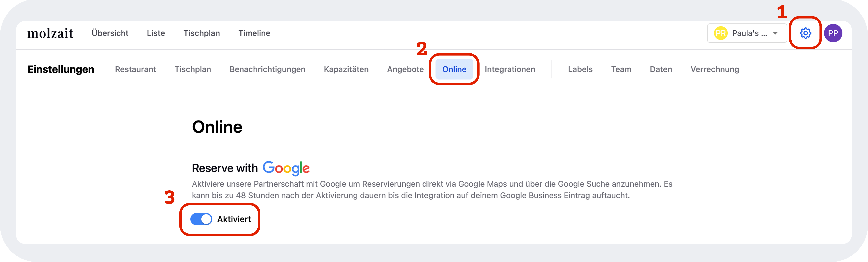Image resolution: width=868 pixels, height=262 pixels.
Task: Go to the Labels settings tab
Action: pos(580,69)
